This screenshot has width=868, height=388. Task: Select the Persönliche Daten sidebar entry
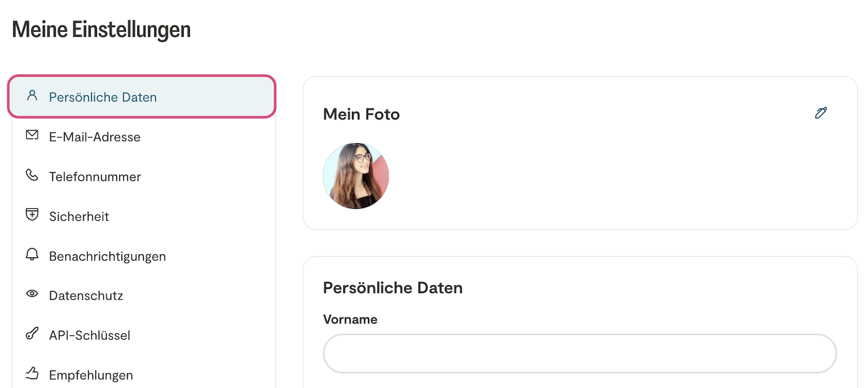click(x=103, y=98)
